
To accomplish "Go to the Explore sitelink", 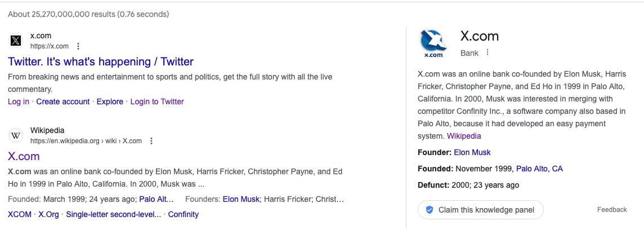I will 110,101.
